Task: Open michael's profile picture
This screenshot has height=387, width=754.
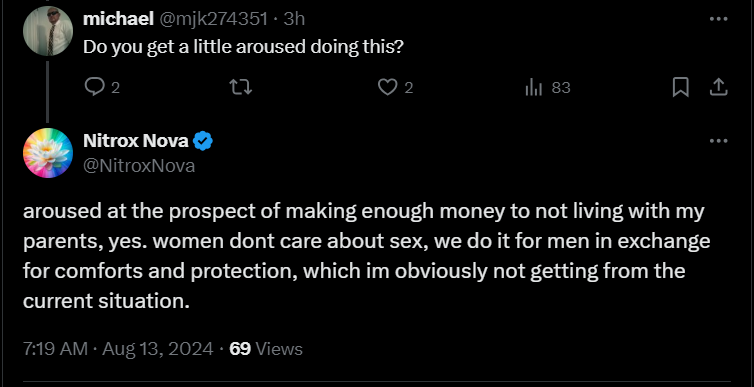Action: click(48, 31)
